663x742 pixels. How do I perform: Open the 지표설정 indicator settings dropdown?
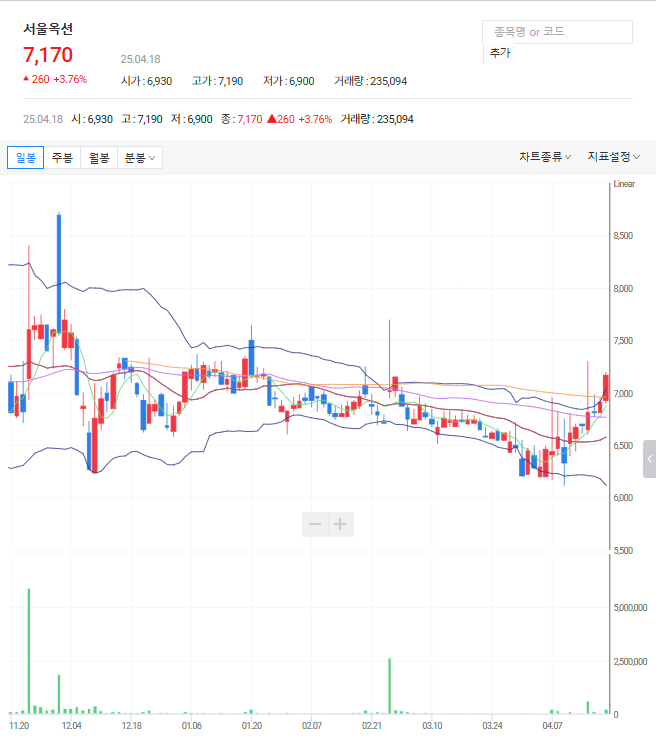pyautogui.click(x=613, y=157)
